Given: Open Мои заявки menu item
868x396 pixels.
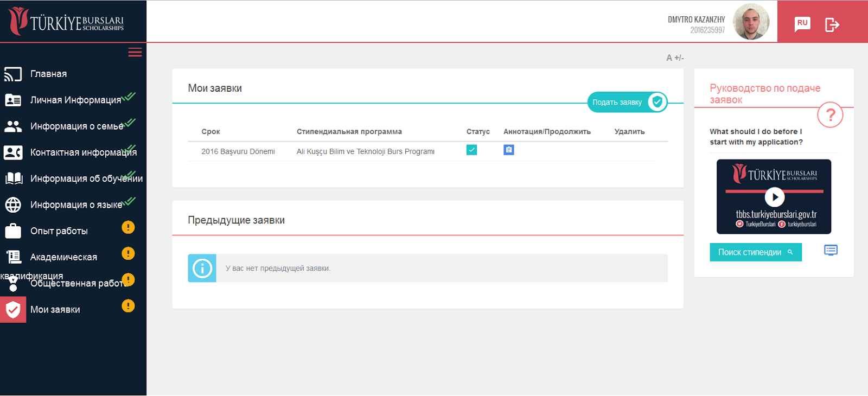Looking at the screenshot, I should point(55,310).
